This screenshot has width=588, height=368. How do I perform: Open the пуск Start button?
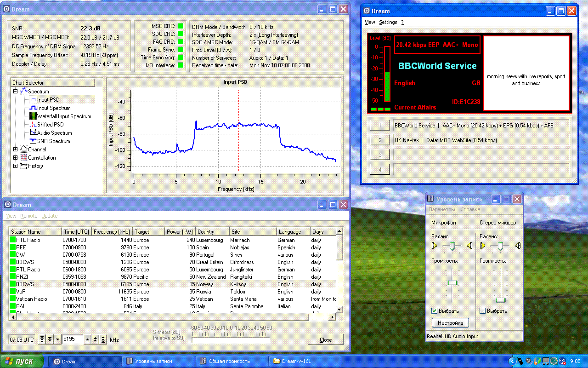point(22,361)
